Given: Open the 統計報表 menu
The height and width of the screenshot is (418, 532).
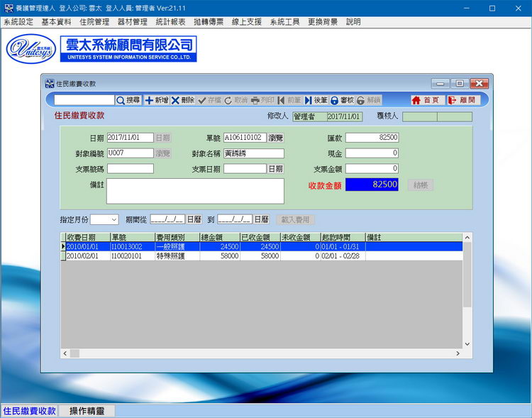Looking at the screenshot, I should 171,22.
